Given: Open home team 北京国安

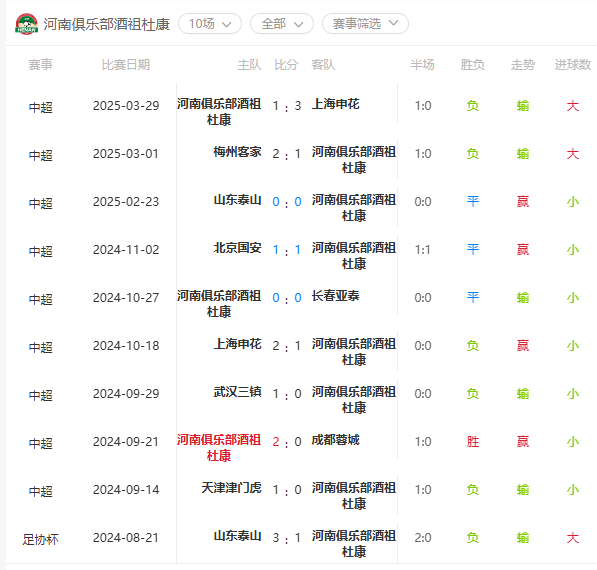Looking at the screenshot, I should [x=237, y=248].
